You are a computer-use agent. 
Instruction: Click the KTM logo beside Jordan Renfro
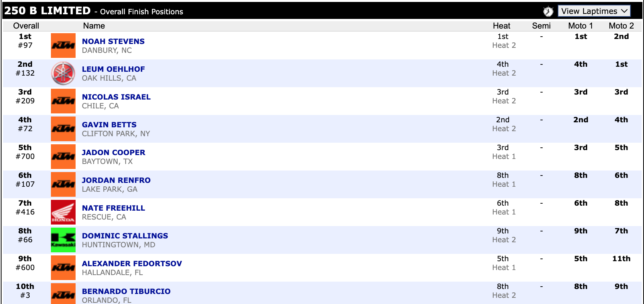point(63,184)
